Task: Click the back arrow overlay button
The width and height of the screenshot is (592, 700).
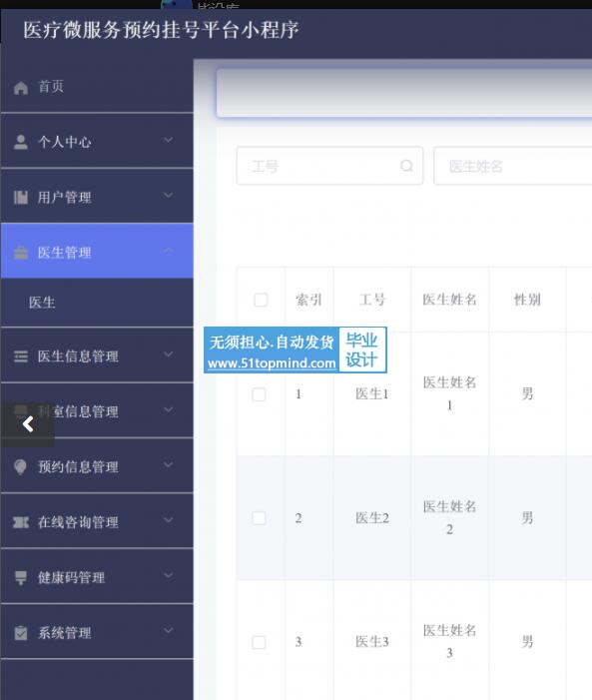Action: 28,424
